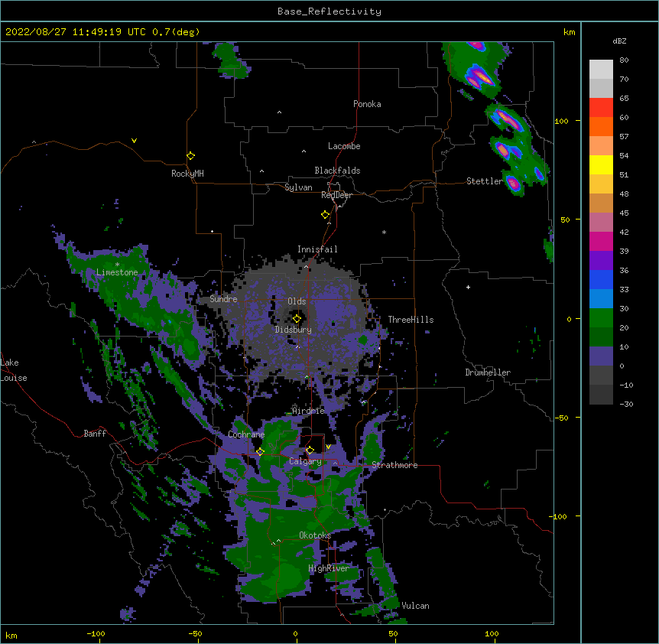This screenshot has height=644, width=659.
Task: Click the Limestone label
Action: point(117,272)
